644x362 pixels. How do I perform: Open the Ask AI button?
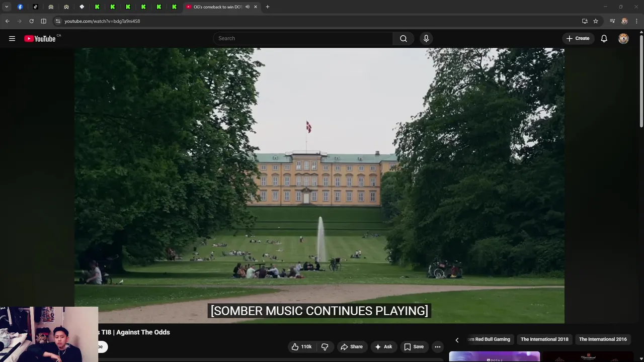pyautogui.click(x=383, y=347)
